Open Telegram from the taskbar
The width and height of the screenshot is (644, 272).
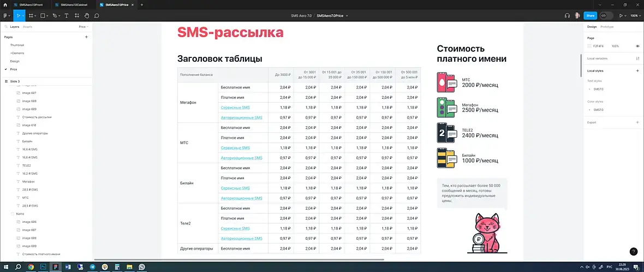92,267
